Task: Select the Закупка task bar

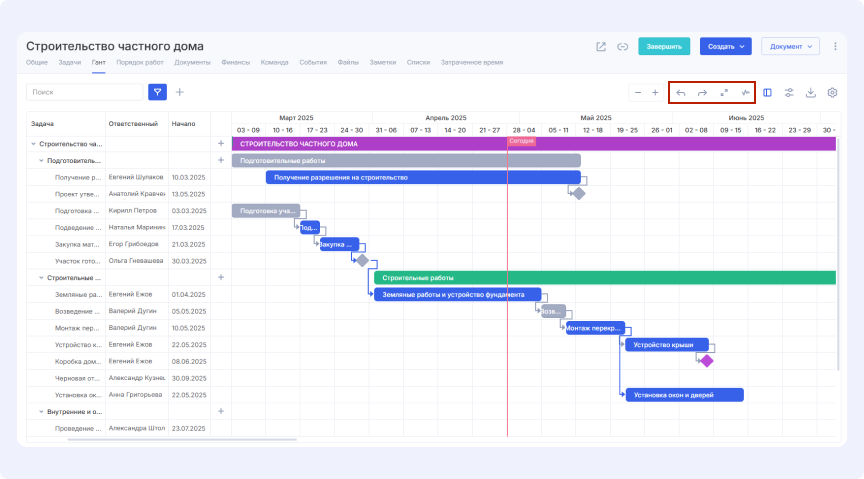Action: (339, 244)
